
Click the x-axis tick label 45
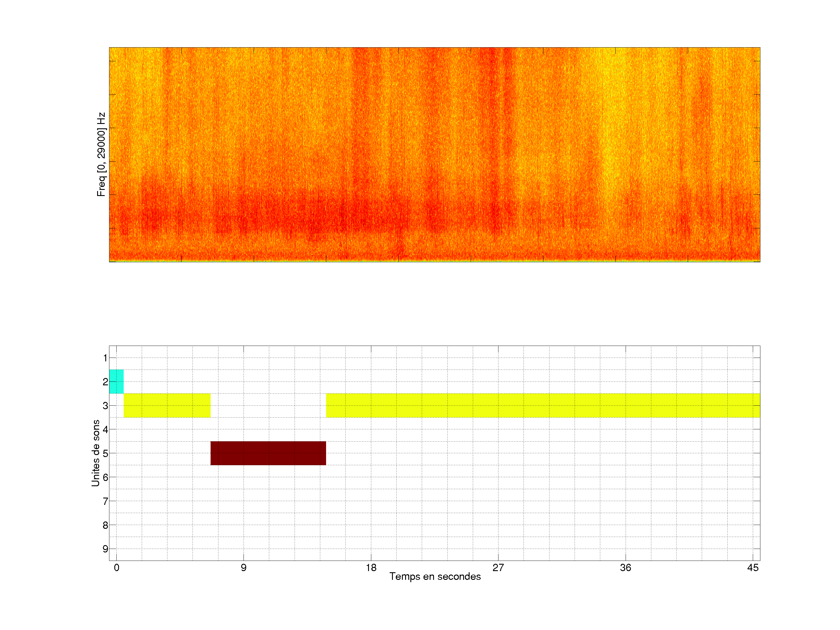[x=753, y=568]
